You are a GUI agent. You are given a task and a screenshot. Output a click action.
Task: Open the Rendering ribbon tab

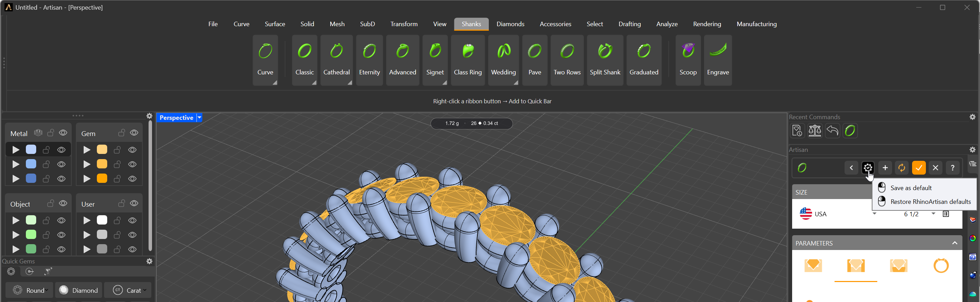tap(707, 24)
